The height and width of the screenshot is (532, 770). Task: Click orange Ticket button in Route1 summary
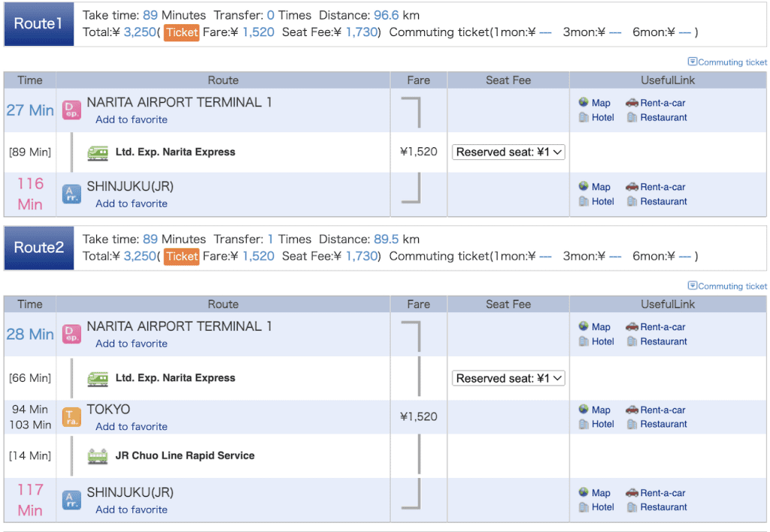coord(182,32)
